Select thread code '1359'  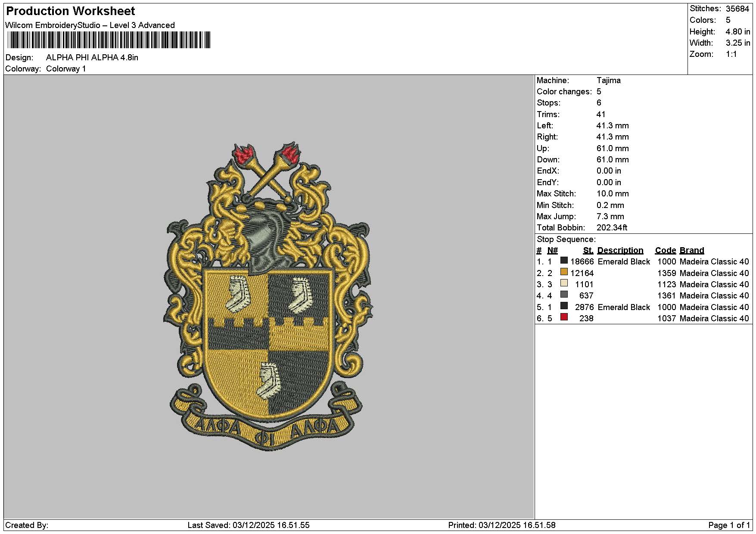tap(667, 273)
